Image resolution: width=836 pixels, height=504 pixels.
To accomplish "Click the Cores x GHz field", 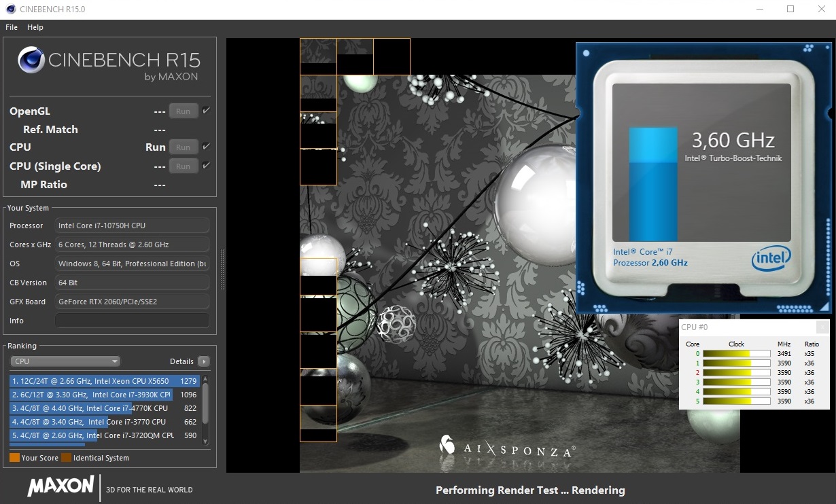I will [132, 245].
